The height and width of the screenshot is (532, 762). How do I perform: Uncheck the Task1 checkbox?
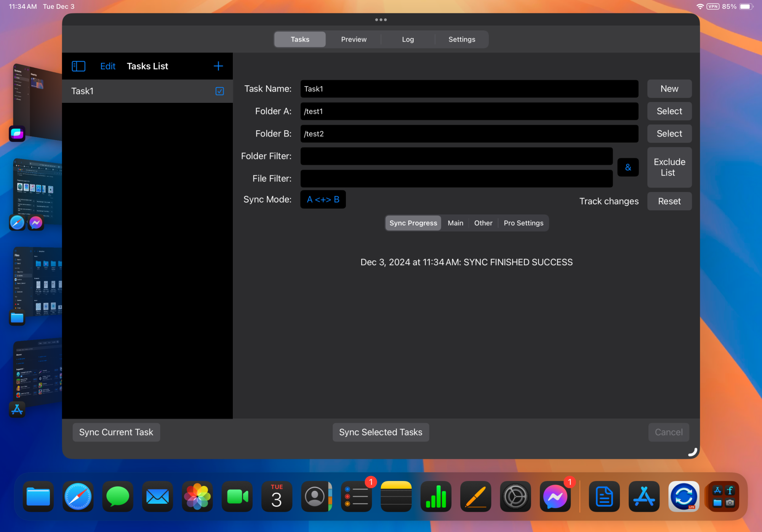click(x=219, y=91)
